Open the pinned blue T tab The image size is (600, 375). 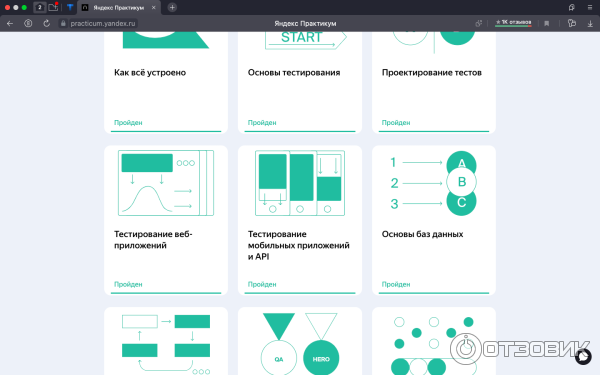click(x=70, y=7)
